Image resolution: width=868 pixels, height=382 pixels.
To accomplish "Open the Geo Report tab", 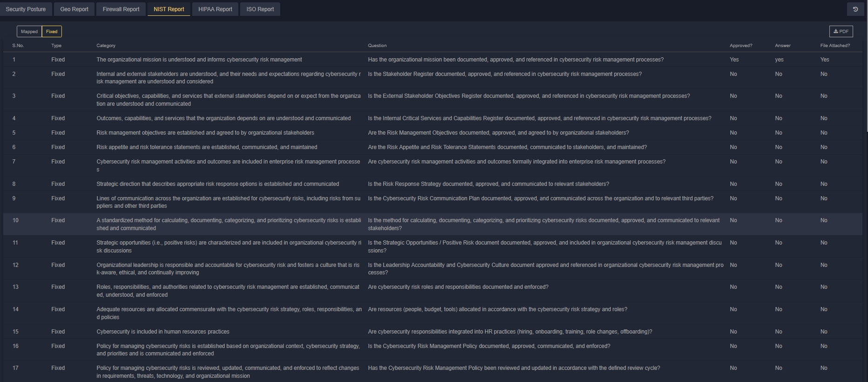I will (x=74, y=9).
